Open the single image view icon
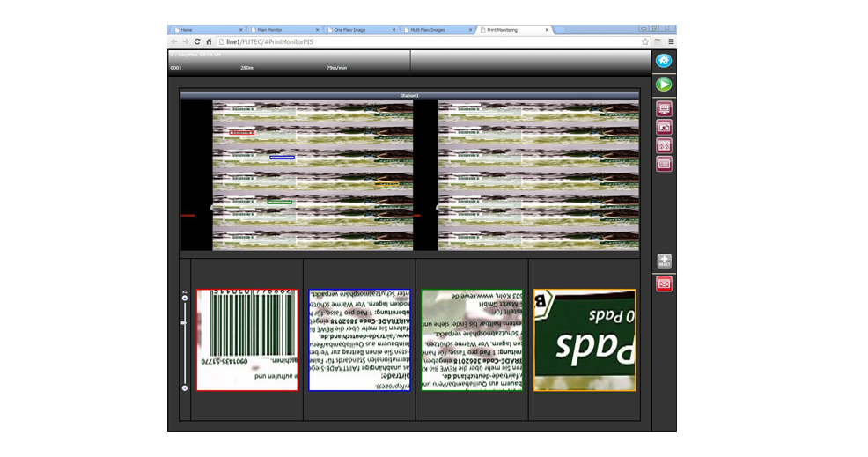The image size is (868, 457). click(664, 128)
